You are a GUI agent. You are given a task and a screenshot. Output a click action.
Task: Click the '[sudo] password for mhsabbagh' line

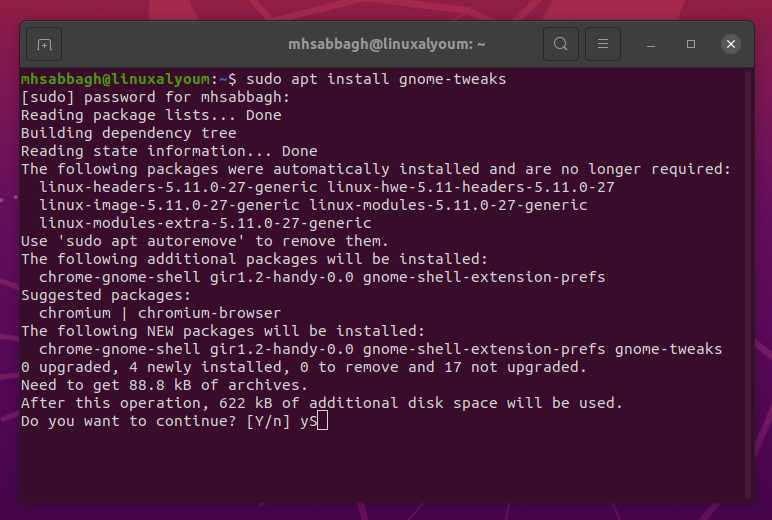tap(155, 97)
